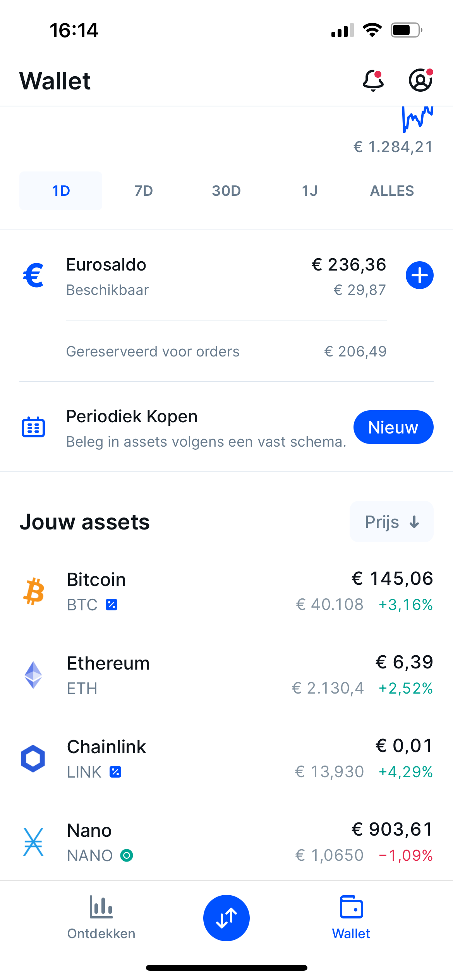The width and height of the screenshot is (453, 980).
Task: Open the Prijs sort dropdown
Action: pos(391,522)
